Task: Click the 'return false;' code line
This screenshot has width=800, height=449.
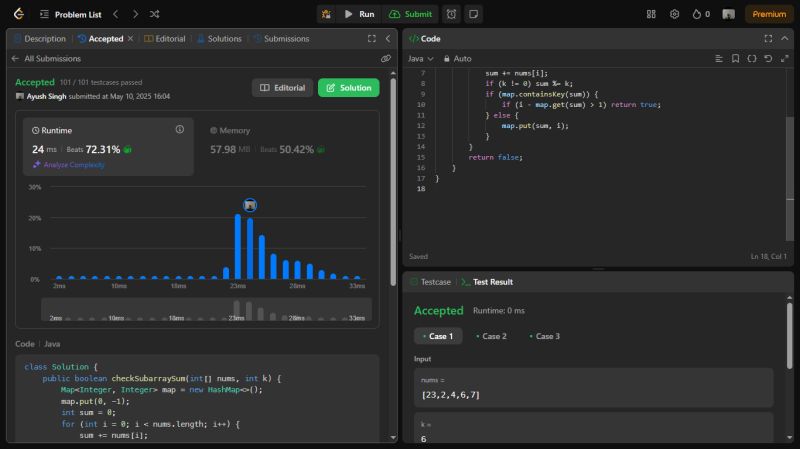Action: pyautogui.click(x=495, y=157)
